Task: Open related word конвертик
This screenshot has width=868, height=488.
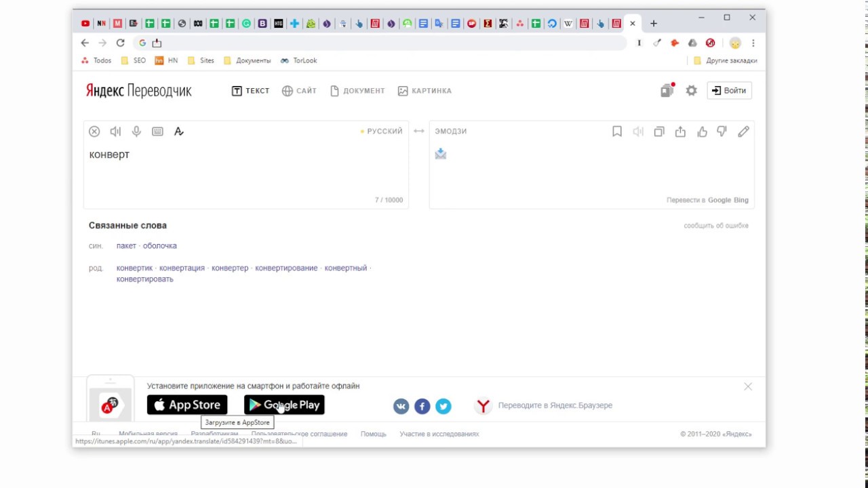Action: [x=134, y=268]
